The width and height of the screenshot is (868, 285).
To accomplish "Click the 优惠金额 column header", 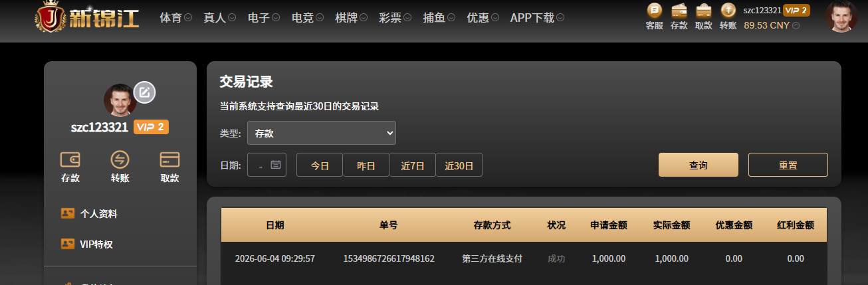I will 734,225.
